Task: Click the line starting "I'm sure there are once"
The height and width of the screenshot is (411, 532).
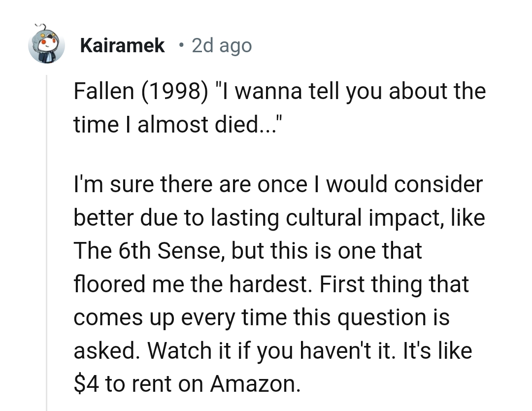Action: 278,185
